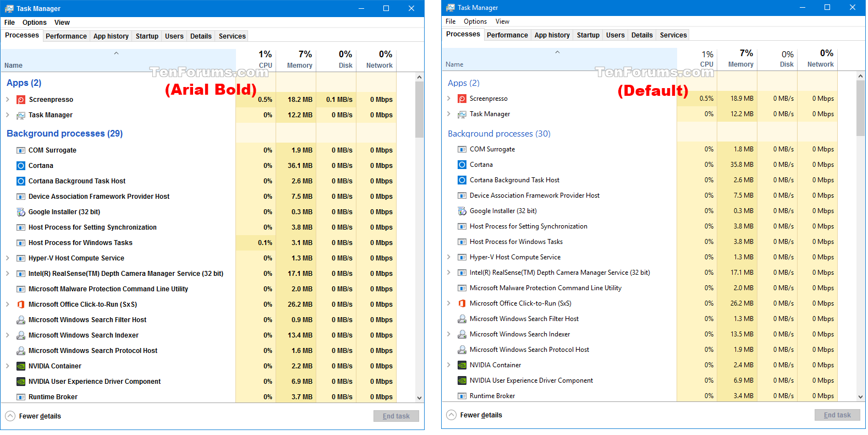Click Host Process for Windows Tasks icon, left window
This screenshot has height=435, width=868.
21,243
